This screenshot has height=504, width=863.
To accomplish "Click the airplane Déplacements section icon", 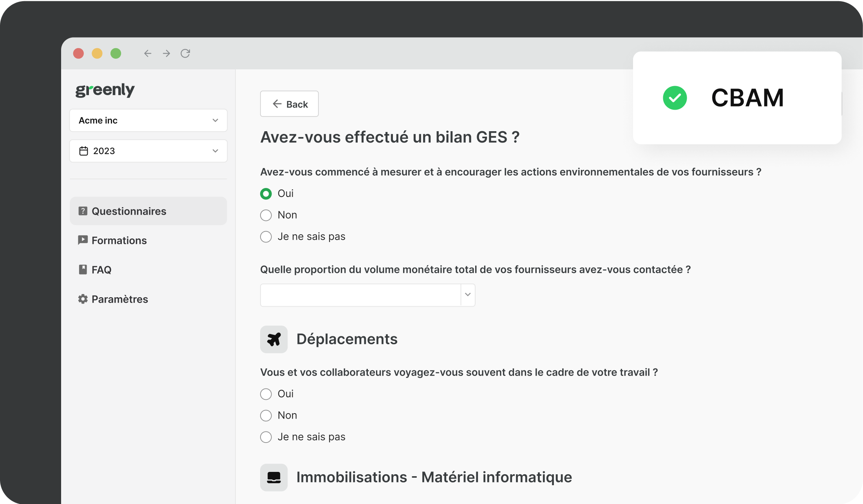I will click(274, 339).
